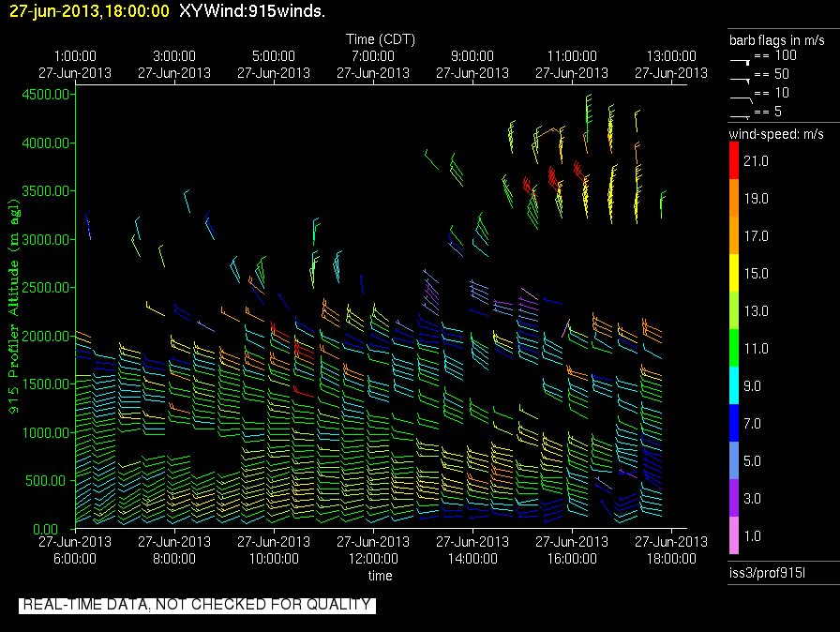
Task: Click the yellow 15.0 m/s color band
Action: point(734,273)
